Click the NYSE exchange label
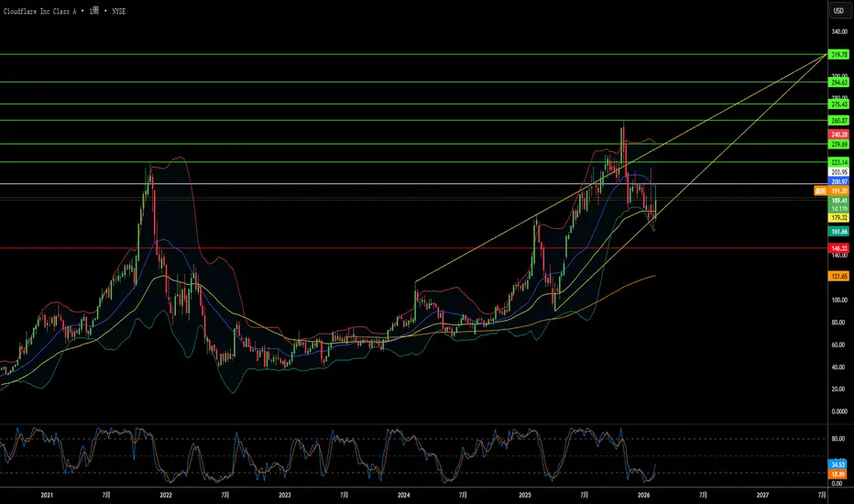 click(x=119, y=11)
